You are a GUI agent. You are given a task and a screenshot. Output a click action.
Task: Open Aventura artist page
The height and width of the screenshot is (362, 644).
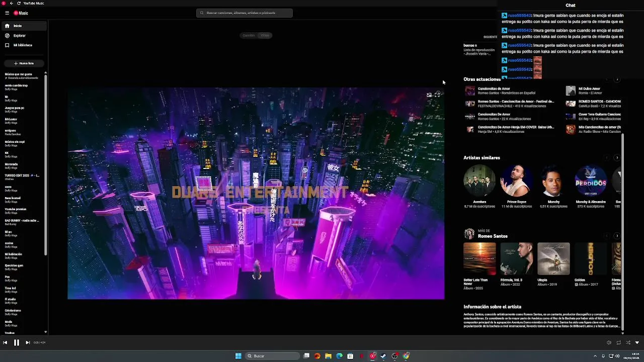[479, 187]
